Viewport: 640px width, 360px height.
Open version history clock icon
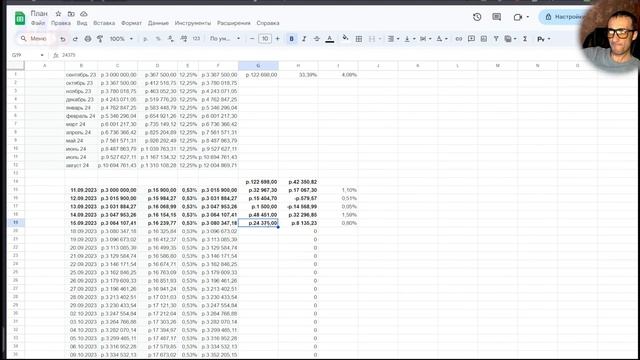tap(477, 17)
